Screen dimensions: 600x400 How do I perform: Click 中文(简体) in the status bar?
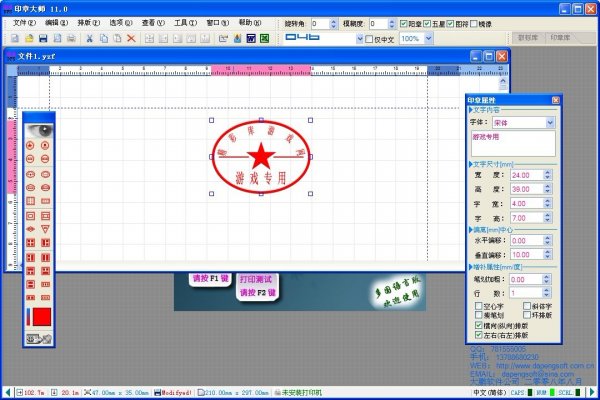click(489, 393)
